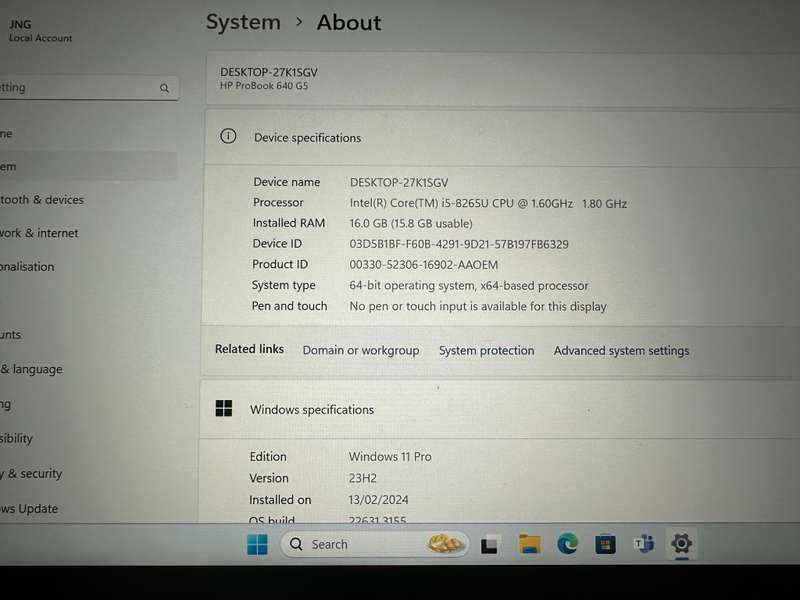Click the Edition value Windows 11 Pro
Image resolution: width=800 pixels, height=600 pixels.
(x=390, y=457)
